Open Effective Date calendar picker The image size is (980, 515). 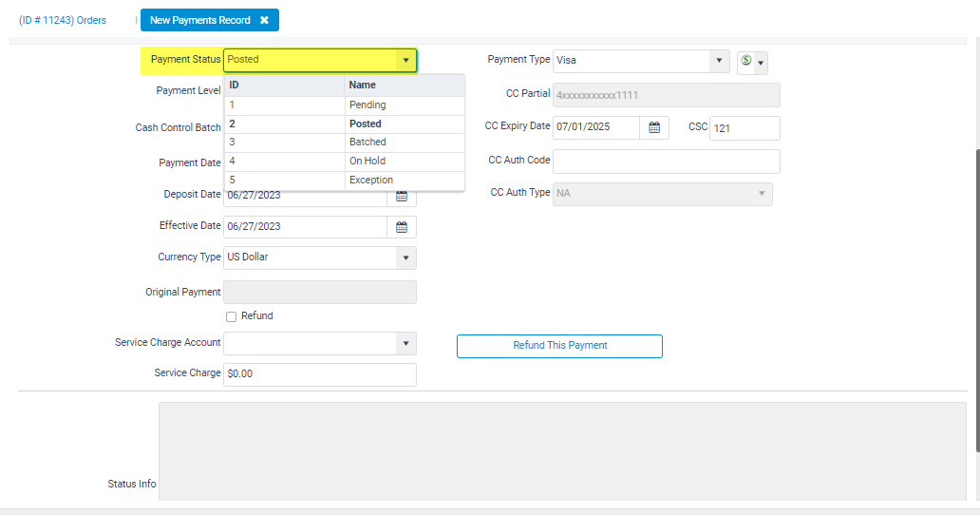tap(402, 227)
